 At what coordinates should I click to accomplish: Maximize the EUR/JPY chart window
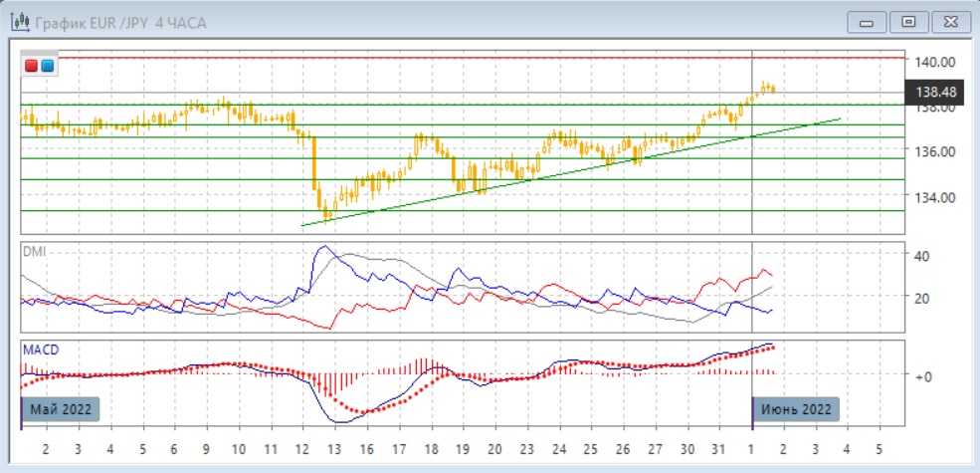(x=906, y=21)
